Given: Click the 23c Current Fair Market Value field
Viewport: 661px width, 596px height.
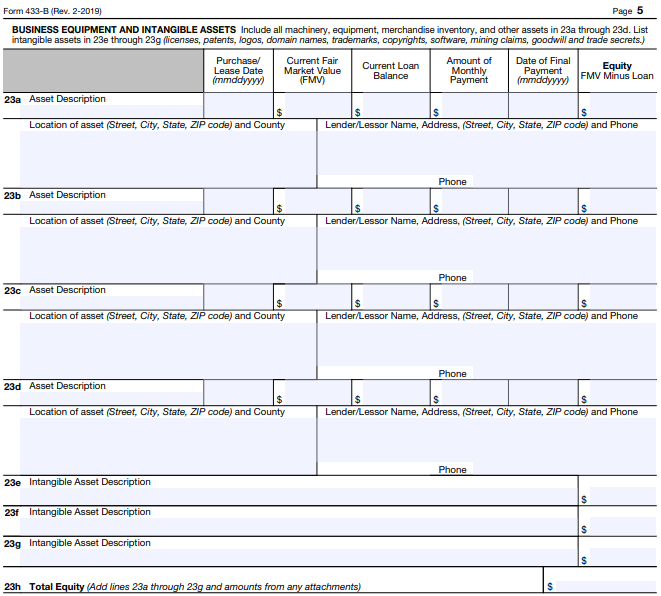Looking at the screenshot, I should click(x=317, y=297).
